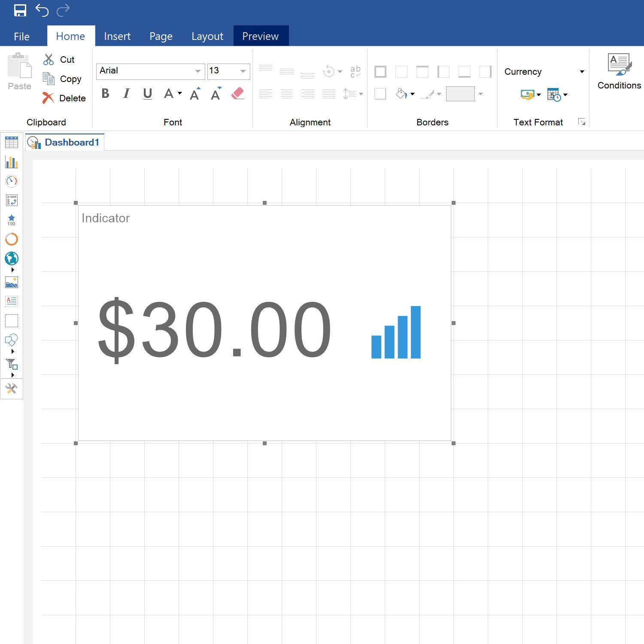This screenshot has width=644, height=644.
Task: Delete the selected component
Action: coord(64,98)
